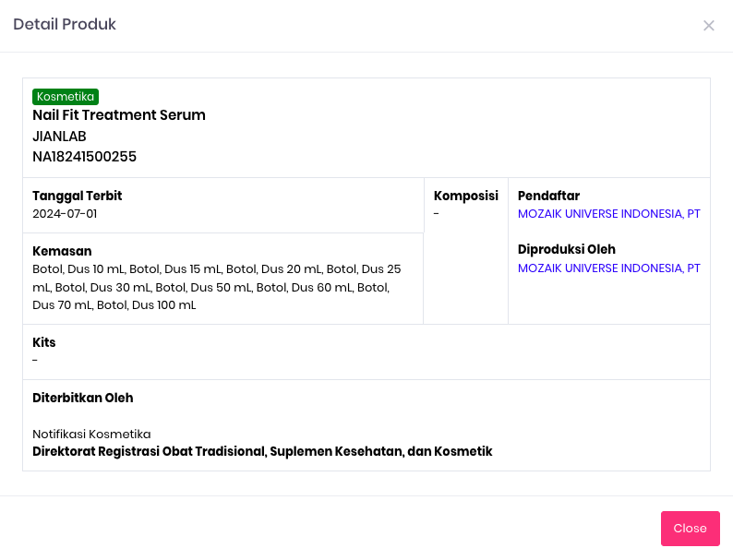Click the Kemasan heading
Image resolution: width=733 pixels, height=560 pixels.
click(x=62, y=251)
